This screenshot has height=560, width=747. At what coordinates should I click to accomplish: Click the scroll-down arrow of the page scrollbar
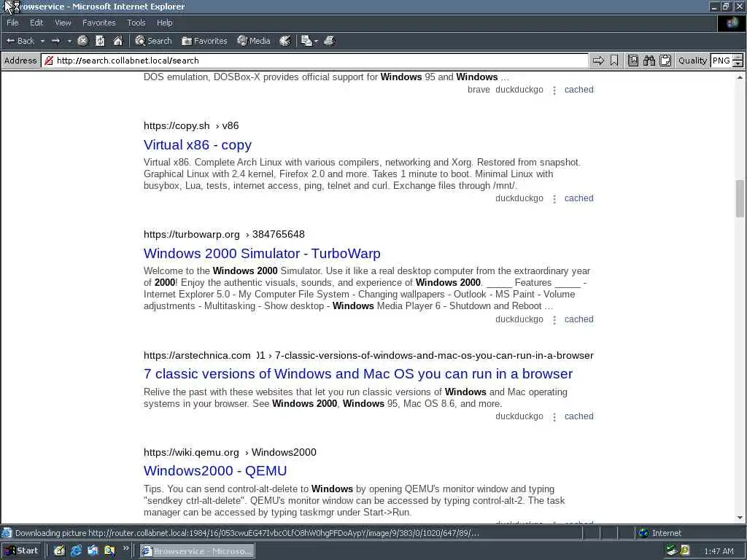tap(740, 518)
